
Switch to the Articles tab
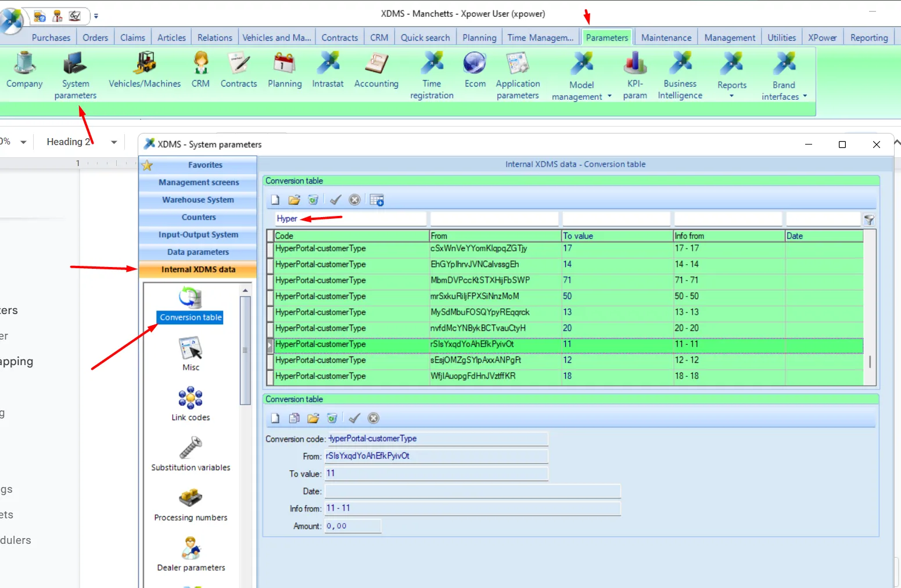coord(171,38)
